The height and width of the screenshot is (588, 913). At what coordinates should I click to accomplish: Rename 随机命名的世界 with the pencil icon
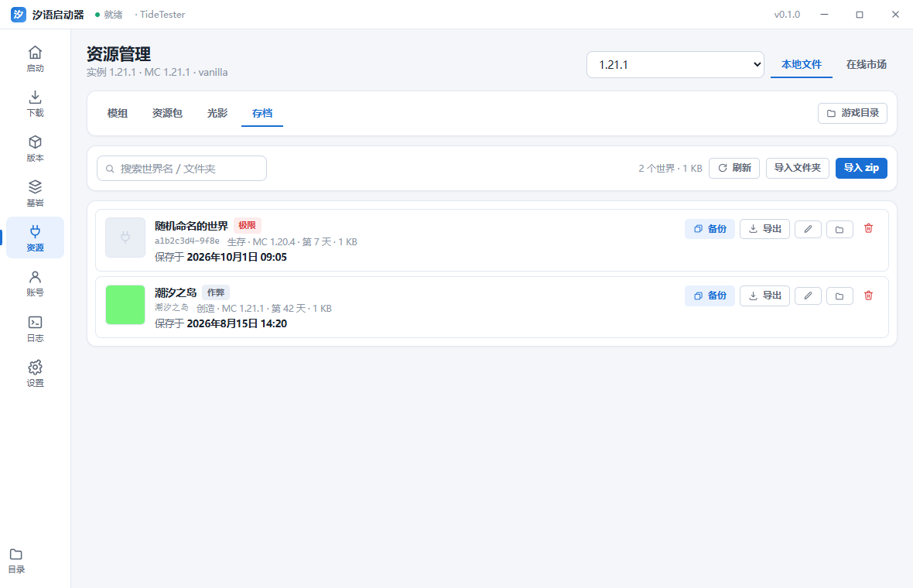click(808, 229)
